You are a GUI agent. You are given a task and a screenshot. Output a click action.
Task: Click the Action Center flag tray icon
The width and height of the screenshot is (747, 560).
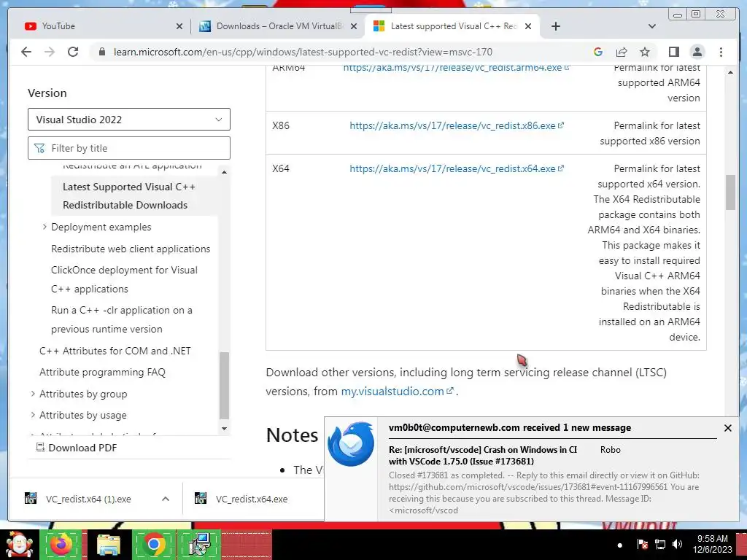coord(642,544)
